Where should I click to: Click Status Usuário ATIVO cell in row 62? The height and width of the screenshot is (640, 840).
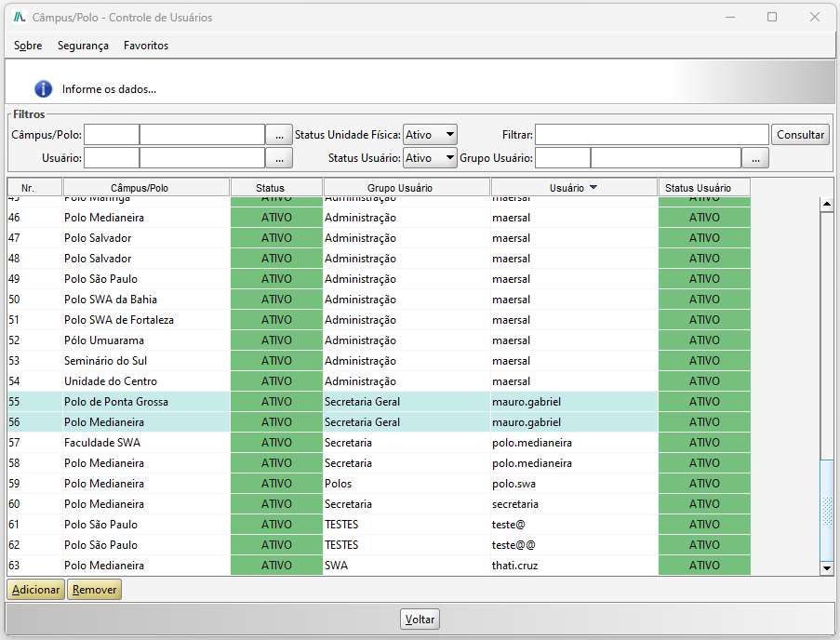pos(704,545)
